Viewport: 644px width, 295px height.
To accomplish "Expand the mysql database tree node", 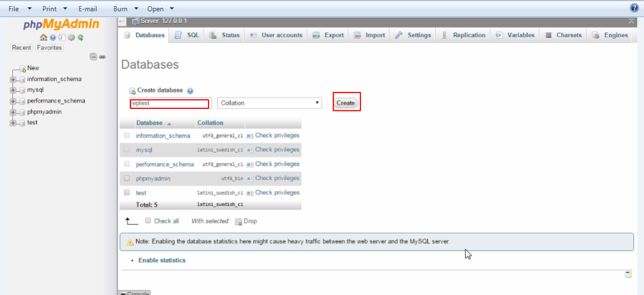I will (13, 90).
